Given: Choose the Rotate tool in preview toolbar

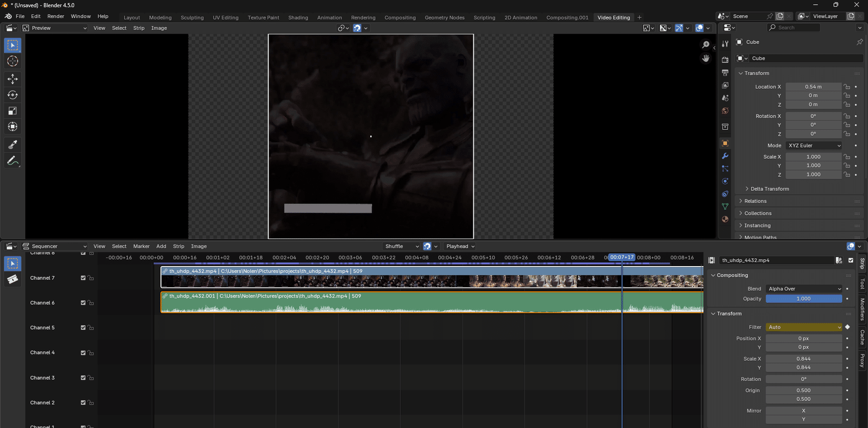Looking at the screenshot, I should click(x=13, y=95).
